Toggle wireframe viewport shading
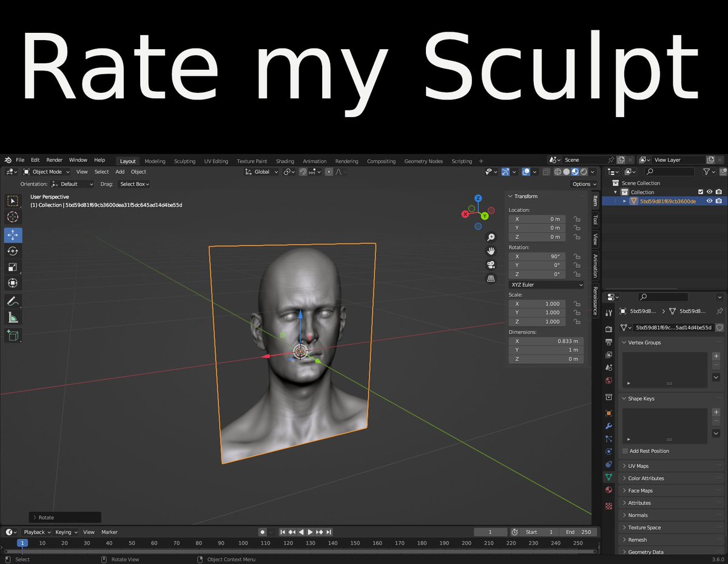Screen dimensions: 728x564 click(558, 172)
